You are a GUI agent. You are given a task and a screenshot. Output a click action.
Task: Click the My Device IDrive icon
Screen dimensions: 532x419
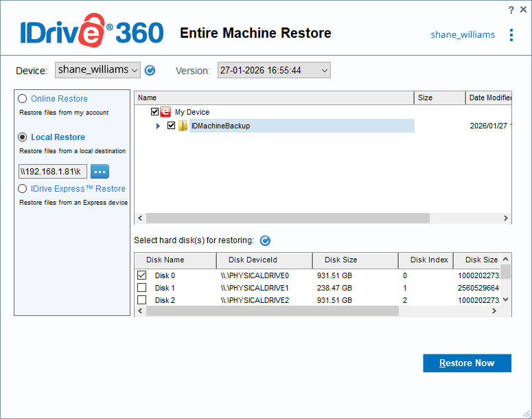(x=165, y=112)
